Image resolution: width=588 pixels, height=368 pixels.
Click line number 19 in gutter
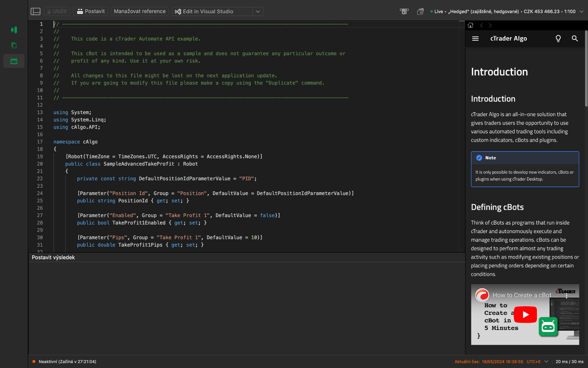coord(40,156)
